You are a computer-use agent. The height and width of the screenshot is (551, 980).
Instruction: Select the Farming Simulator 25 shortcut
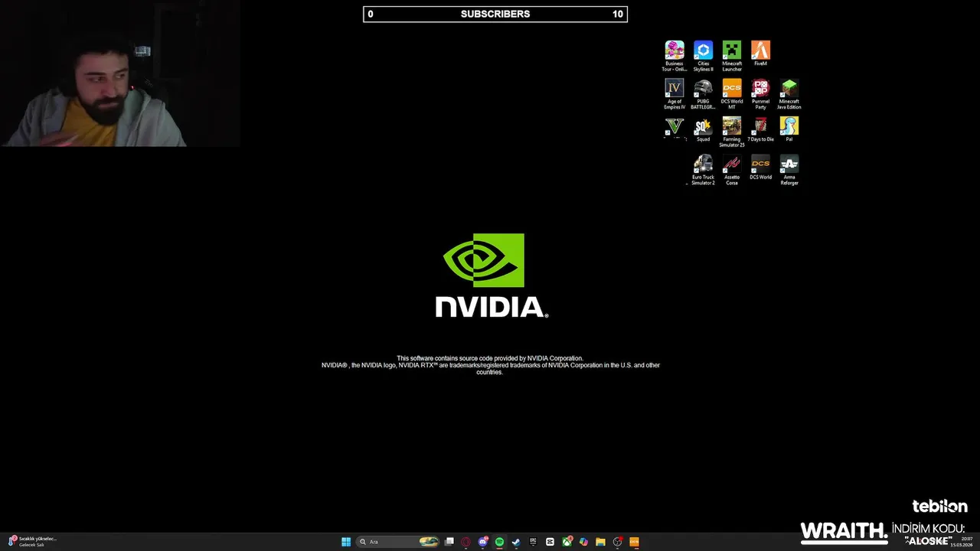click(732, 132)
